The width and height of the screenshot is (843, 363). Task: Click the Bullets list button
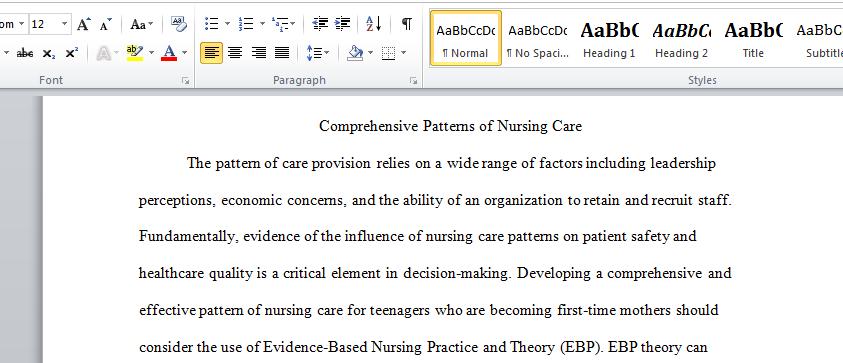212,24
